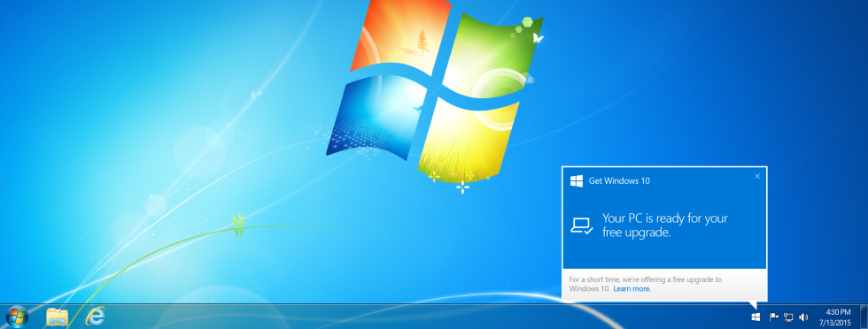The width and height of the screenshot is (868, 329).
Task: Click the laptop checkmark icon in the notification
Action: (582, 225)
